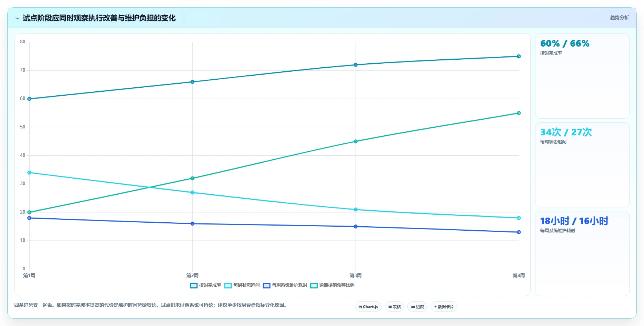Image resolution: width=644 pixels, height=326 pixels.
Task: Click 按时完成率 data point at 第4周 (75)
Action: click(x=519, y=56)
